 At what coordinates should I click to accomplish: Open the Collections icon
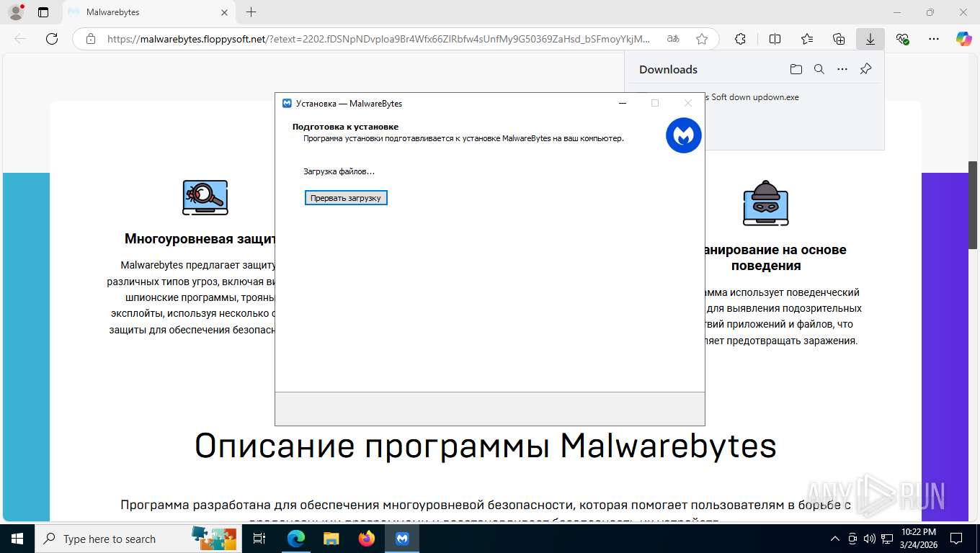[x=839, y=39]
